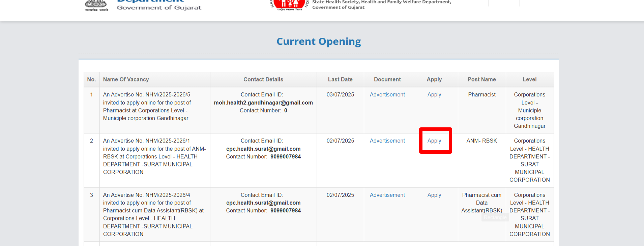This screenshot has width=644, height=246.
Task: Select cpc.health.surat email in row 2
Action: pyautogui.click(x=263, y=149)
